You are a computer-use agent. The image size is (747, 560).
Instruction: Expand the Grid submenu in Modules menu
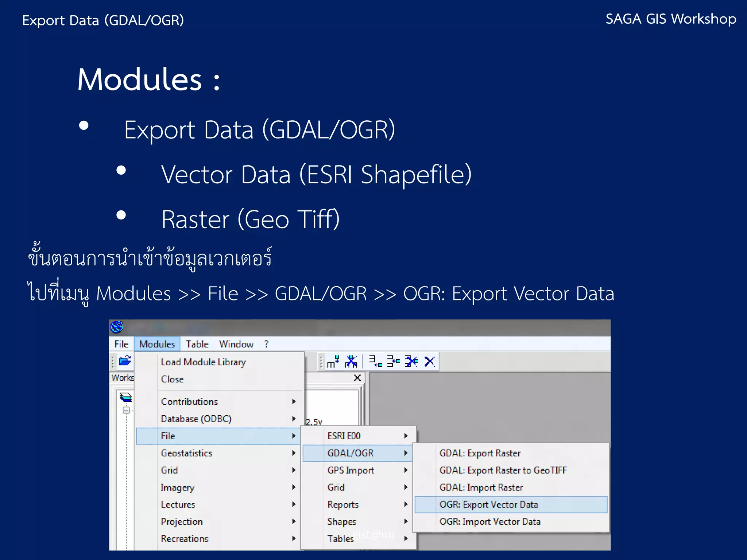pyautogui.click(x=219, y=470)
